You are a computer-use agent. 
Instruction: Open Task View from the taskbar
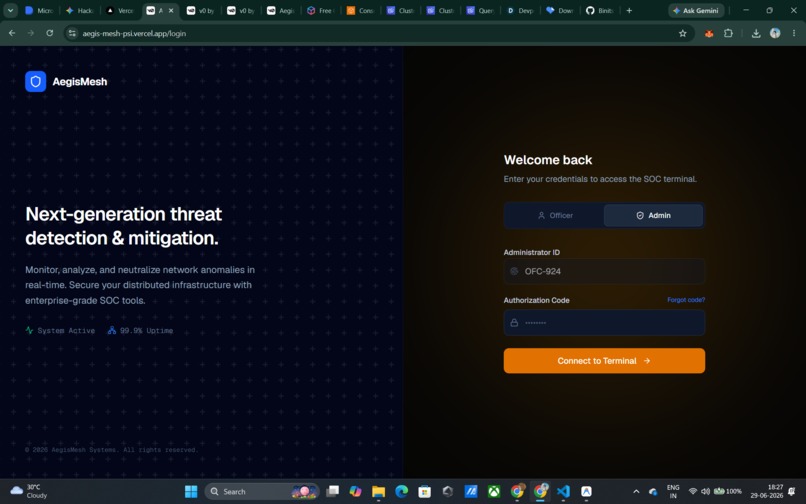(333, 492)
